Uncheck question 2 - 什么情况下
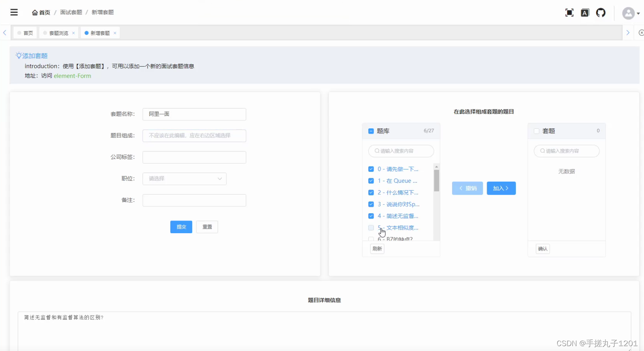The width and height of the screenshot is (644, 351). [x=371, y=193]
